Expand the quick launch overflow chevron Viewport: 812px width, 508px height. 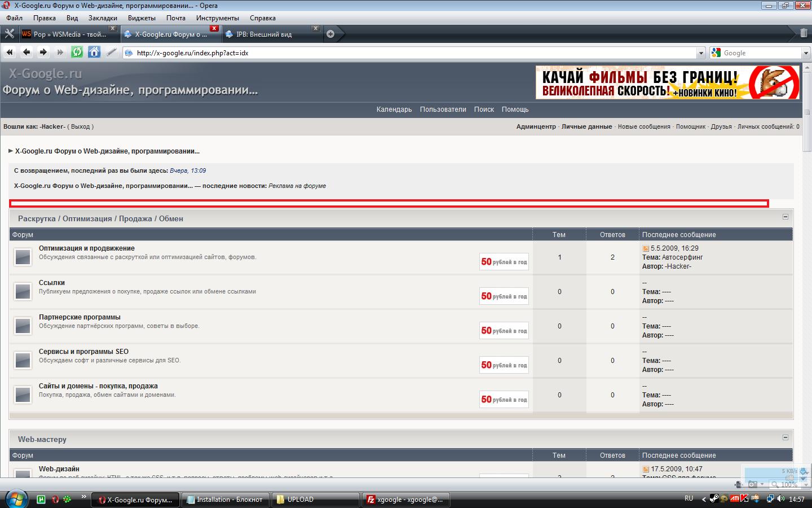pyautogui.click(x=84, y=497)
